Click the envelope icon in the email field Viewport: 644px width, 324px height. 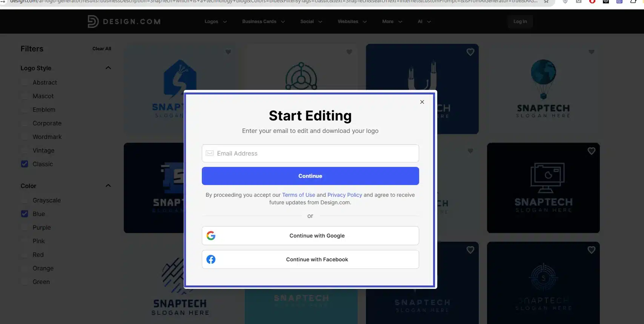pyautogui.click(x=210, y=153)
